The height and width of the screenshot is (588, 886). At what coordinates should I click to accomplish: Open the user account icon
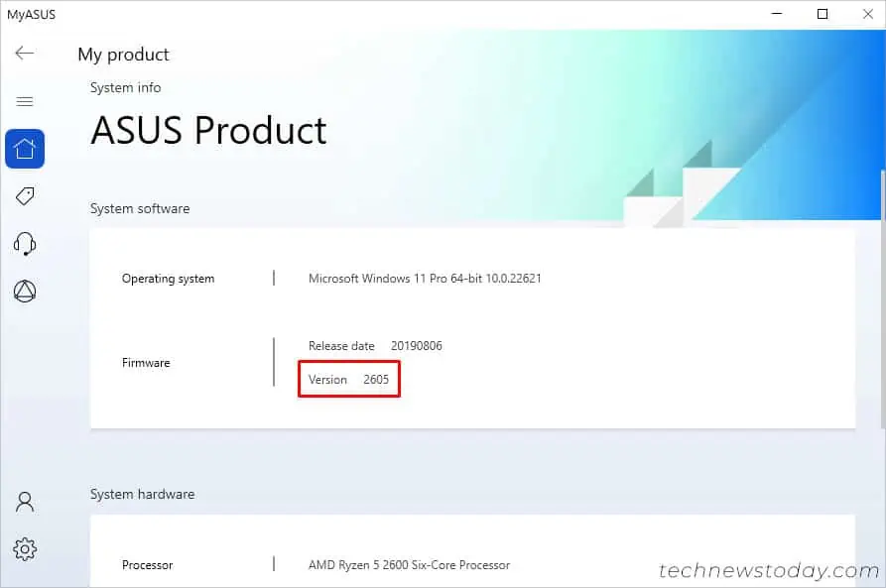25,502
